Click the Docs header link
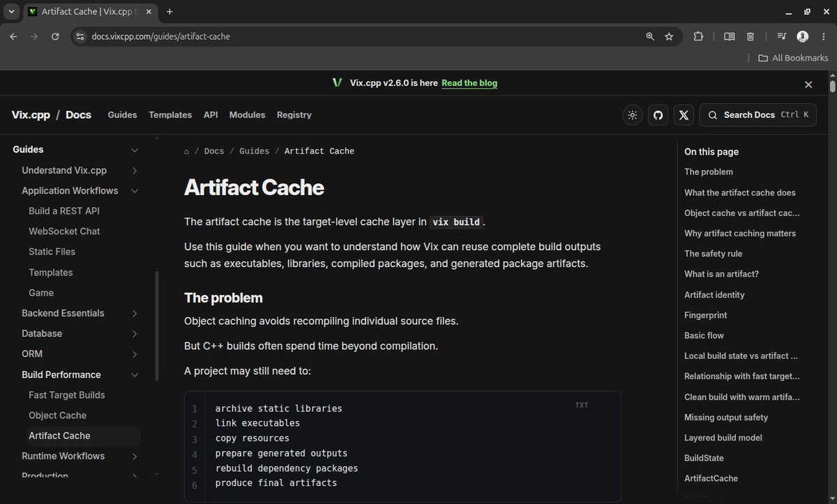The image size is (837, 504). point(78,115)
